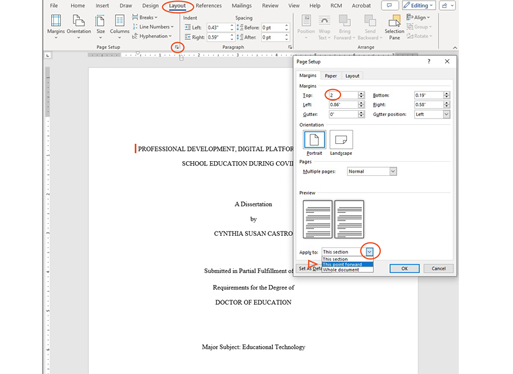Click the Right margin input field
The width and height of the screenshot is (513, 374).
[429, 105]
